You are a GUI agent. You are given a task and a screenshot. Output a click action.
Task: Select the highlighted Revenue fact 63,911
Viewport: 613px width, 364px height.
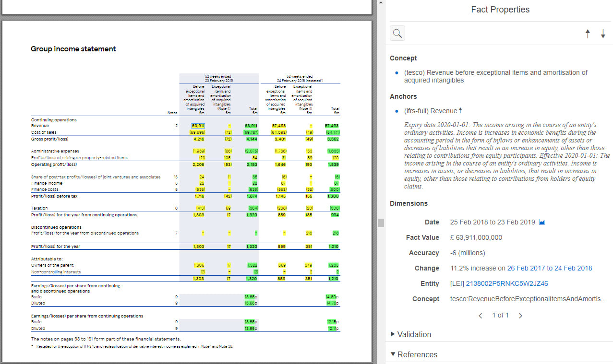click(x=197, y=125)
